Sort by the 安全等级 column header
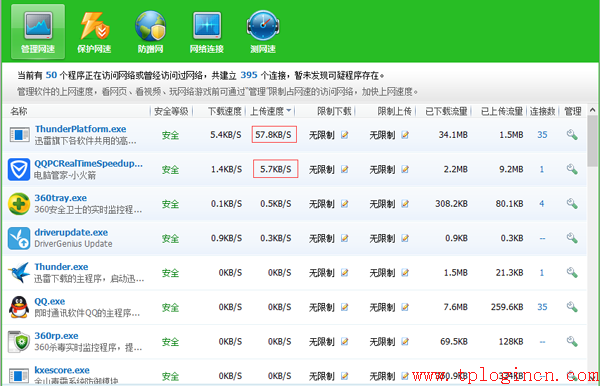 tap(171, 111)
